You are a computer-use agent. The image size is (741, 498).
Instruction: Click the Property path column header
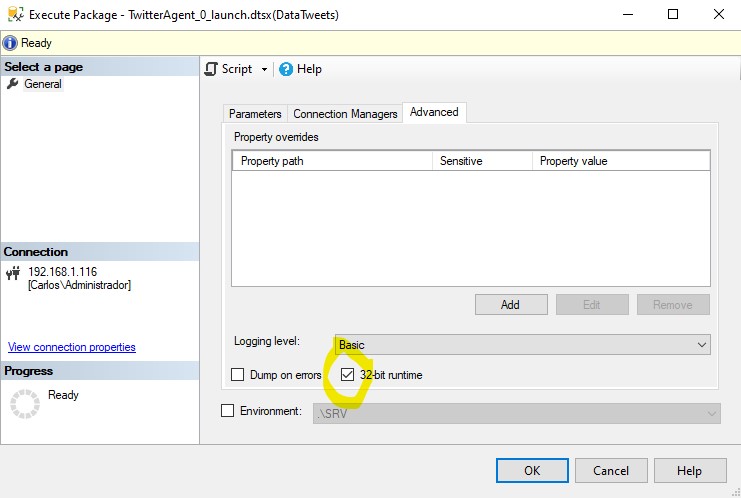point(333,161)
